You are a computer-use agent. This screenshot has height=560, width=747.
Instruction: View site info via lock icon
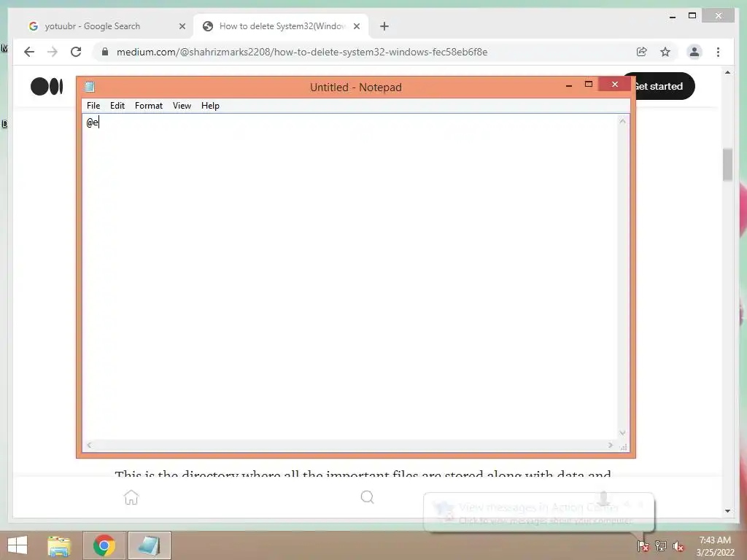point(105,52)
